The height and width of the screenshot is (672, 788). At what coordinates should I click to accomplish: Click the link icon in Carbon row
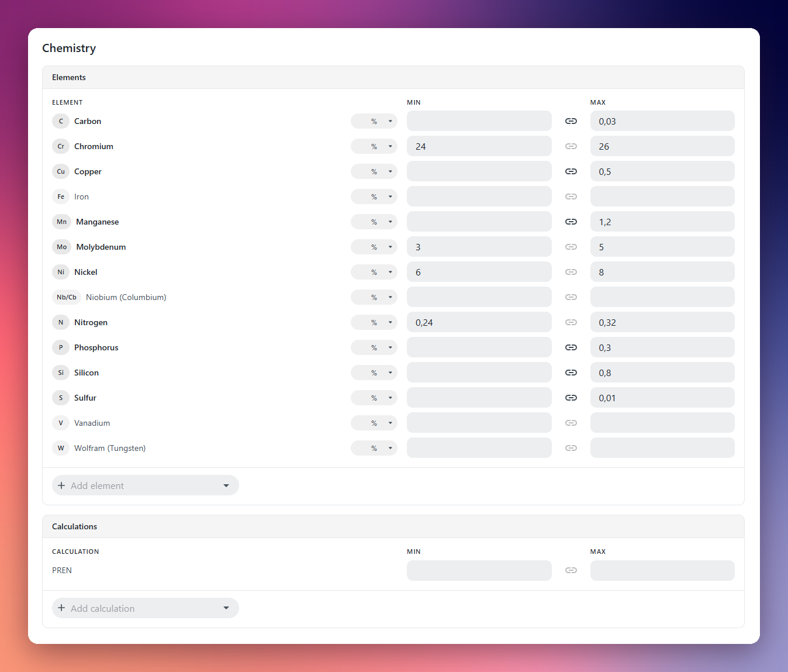point(571,121)
